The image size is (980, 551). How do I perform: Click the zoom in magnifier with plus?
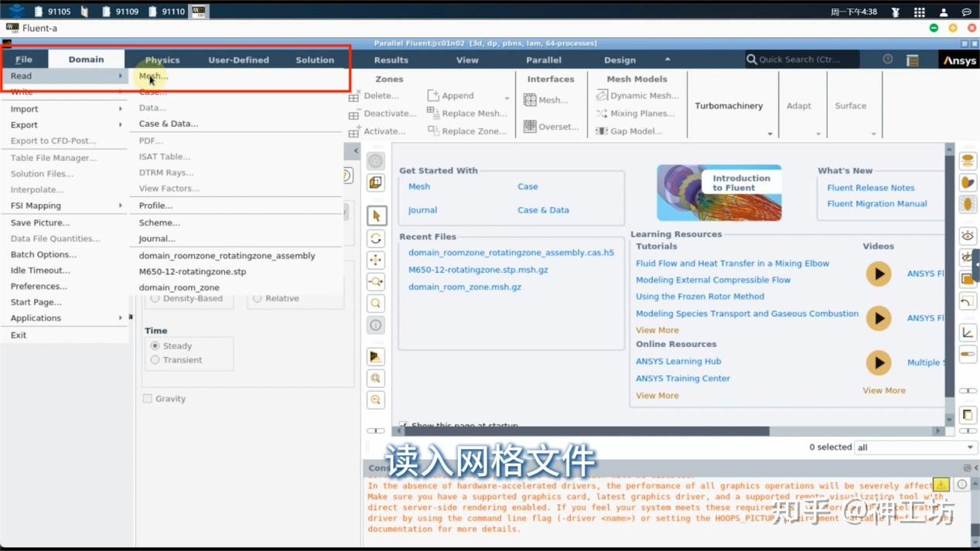pos(376,378)
